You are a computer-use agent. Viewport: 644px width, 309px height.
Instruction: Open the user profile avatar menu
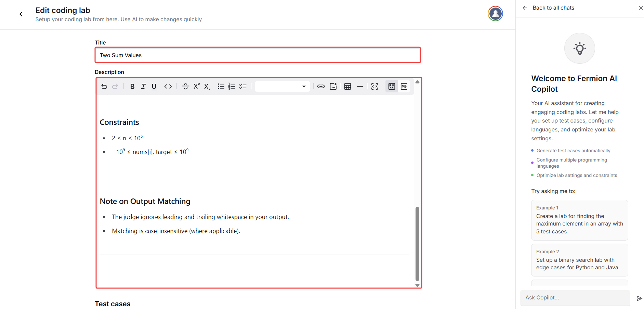coord(495,14)
